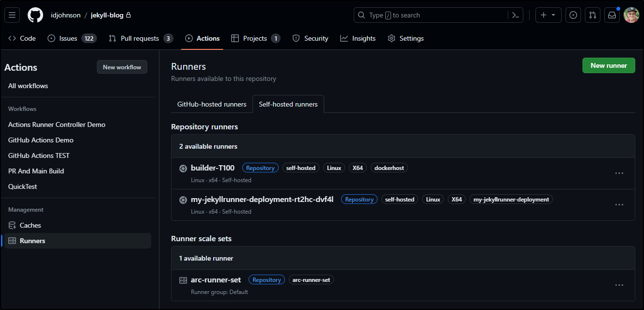Open builder-T100 runner details

pos(213,168)
